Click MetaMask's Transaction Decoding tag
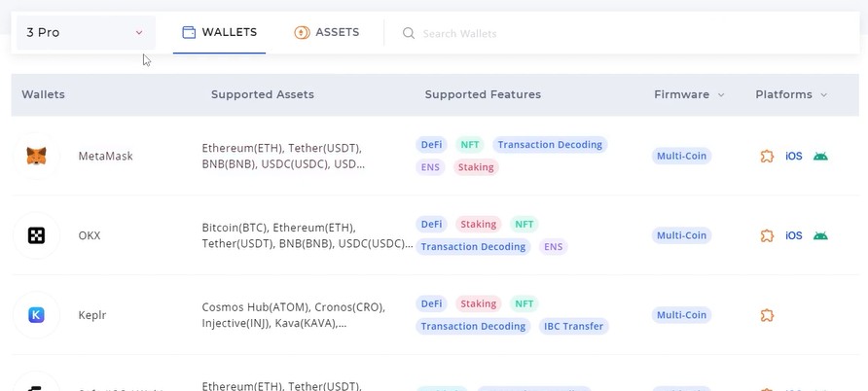Image resolution: width=868 pixels, height=391 pixels. (x=550, y=145)
